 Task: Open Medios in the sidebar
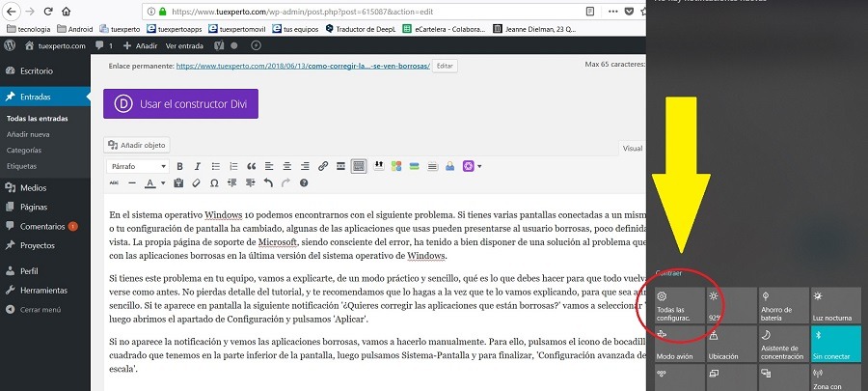click(33, 188)
